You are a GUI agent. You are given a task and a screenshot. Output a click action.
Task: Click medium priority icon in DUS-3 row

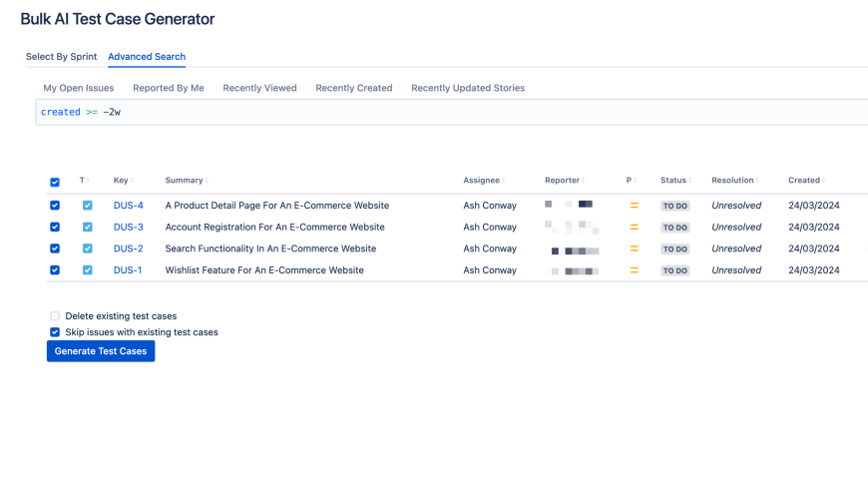634,228
